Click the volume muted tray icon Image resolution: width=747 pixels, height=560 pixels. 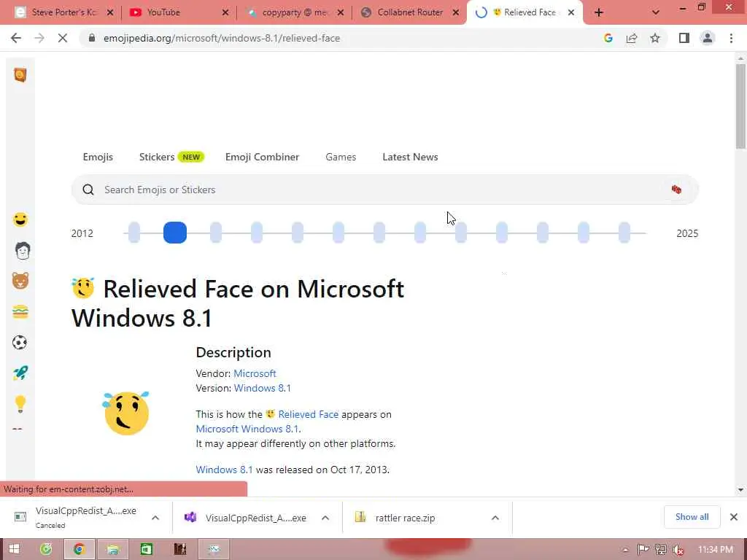(x=678, y=550)
